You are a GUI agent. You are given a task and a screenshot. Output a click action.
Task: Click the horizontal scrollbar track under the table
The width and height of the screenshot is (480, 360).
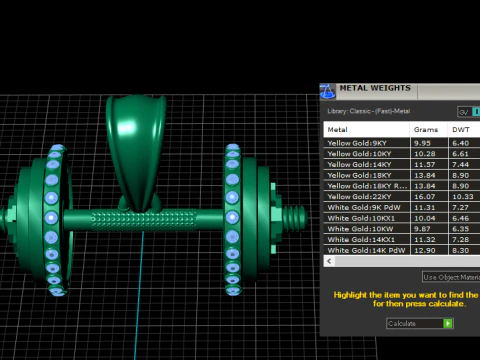point(407,261)
